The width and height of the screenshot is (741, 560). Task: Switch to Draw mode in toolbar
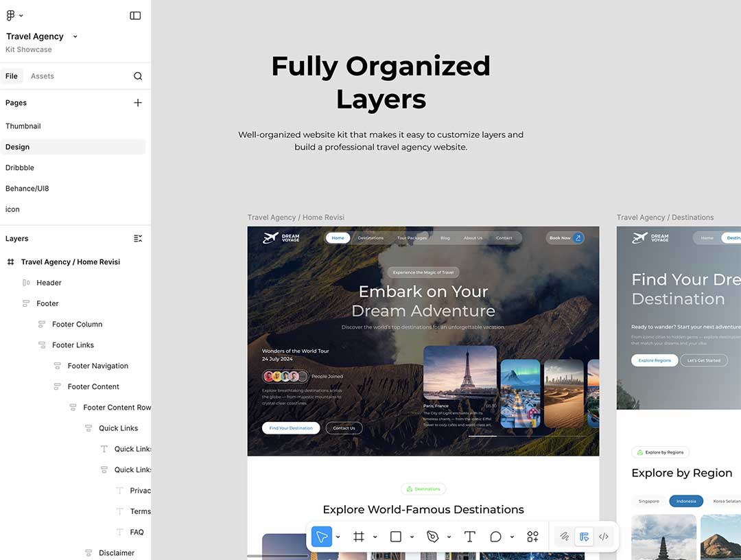click(x=564, y=537)
